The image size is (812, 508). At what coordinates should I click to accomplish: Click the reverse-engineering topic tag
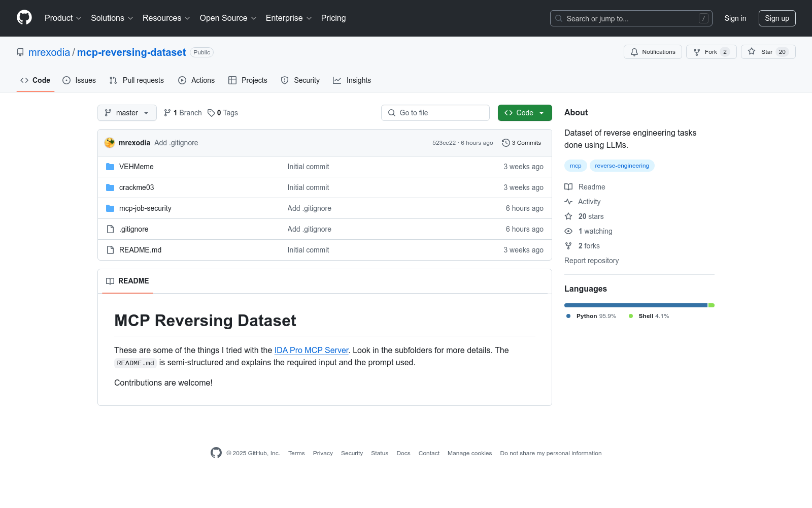[622, 166]
